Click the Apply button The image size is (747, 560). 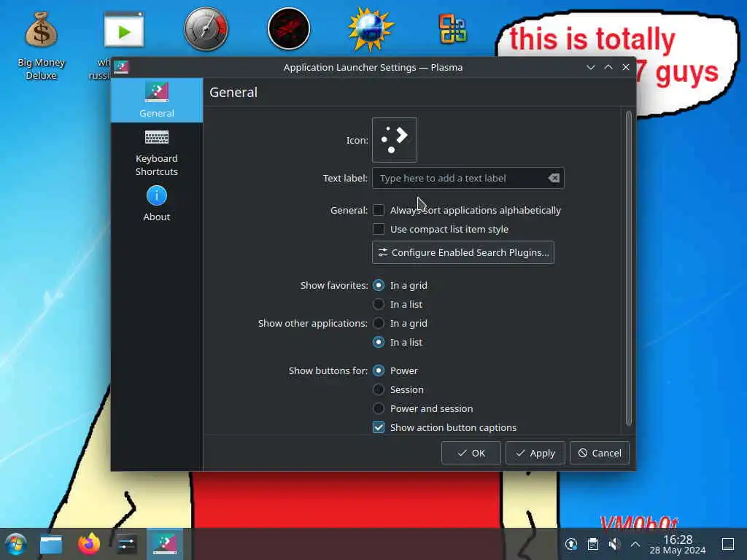pos(535,453)
